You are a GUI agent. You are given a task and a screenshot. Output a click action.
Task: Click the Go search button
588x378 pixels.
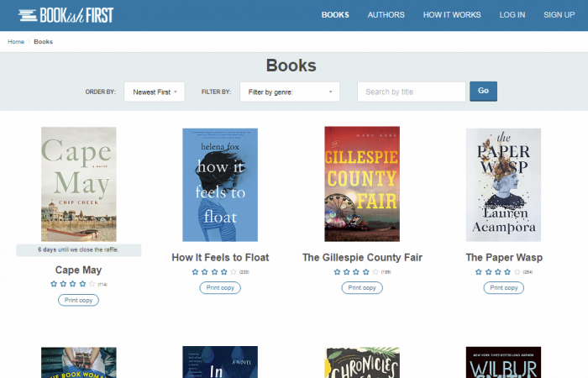[483, 91]
